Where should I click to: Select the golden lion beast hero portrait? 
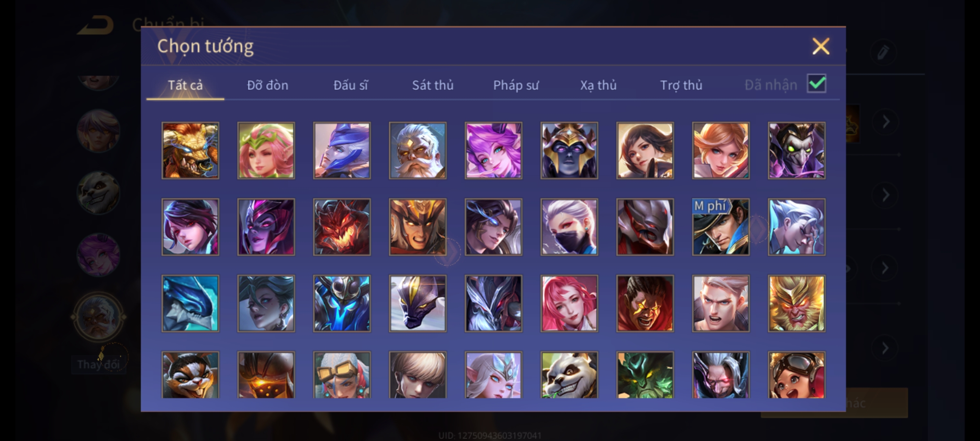point(190,150)
